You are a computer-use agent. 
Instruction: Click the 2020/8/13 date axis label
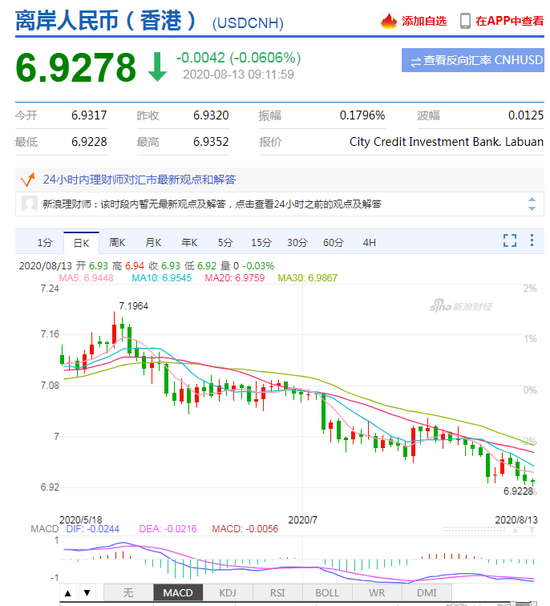tap(516, 520)
